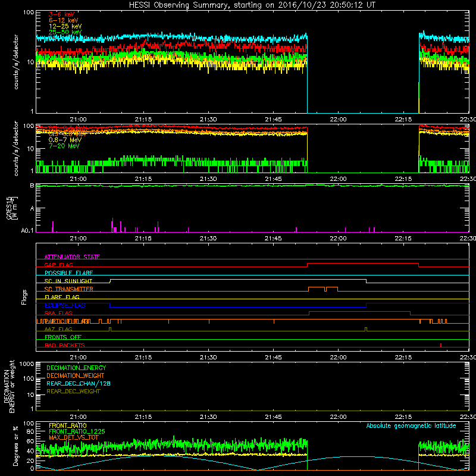Select the 6-12 keV legend label
Screen dimensions: 476x476
[64, 20]
